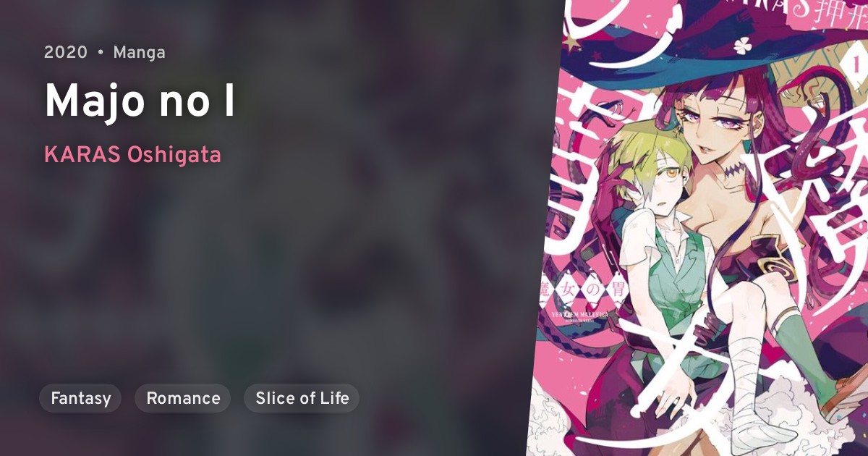This screenshot has height=456, width=868.
Task: Click the title Majo no I
Action: (140, 102)
